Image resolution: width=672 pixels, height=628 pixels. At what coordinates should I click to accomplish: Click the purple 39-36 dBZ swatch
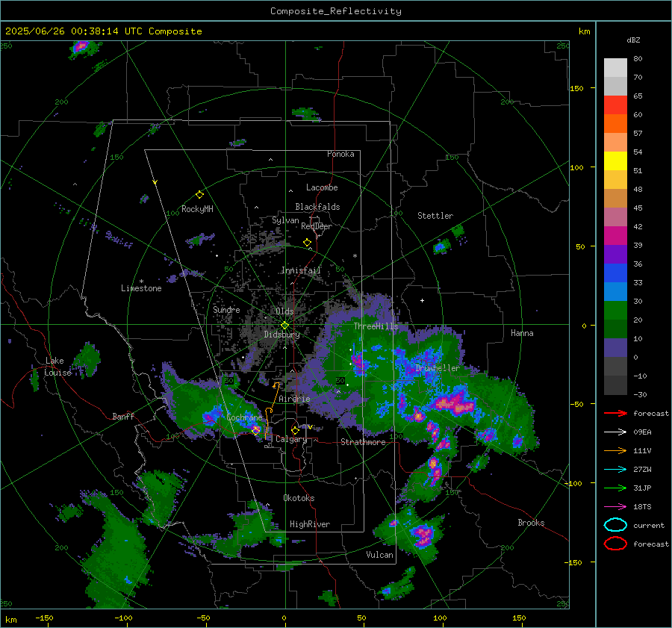(x=615, y=254)
